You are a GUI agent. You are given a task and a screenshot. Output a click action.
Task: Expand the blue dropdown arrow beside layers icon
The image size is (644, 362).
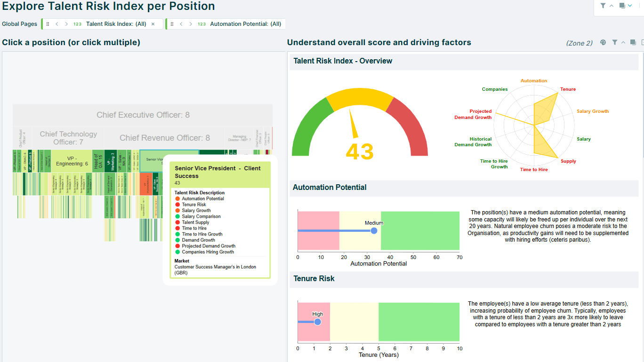pos(630,6)
